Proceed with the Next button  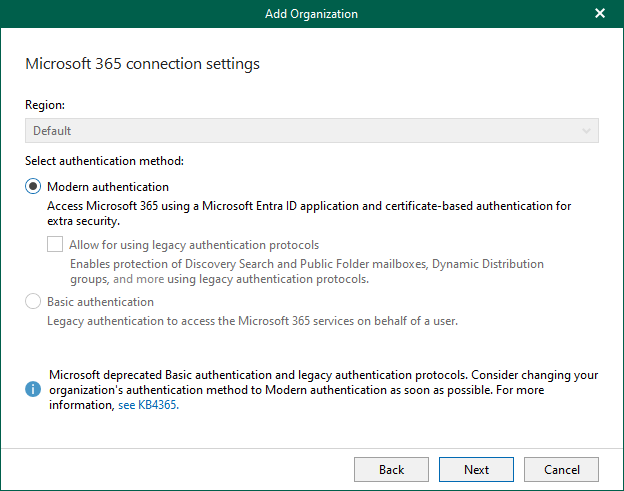tap(476, 469)
